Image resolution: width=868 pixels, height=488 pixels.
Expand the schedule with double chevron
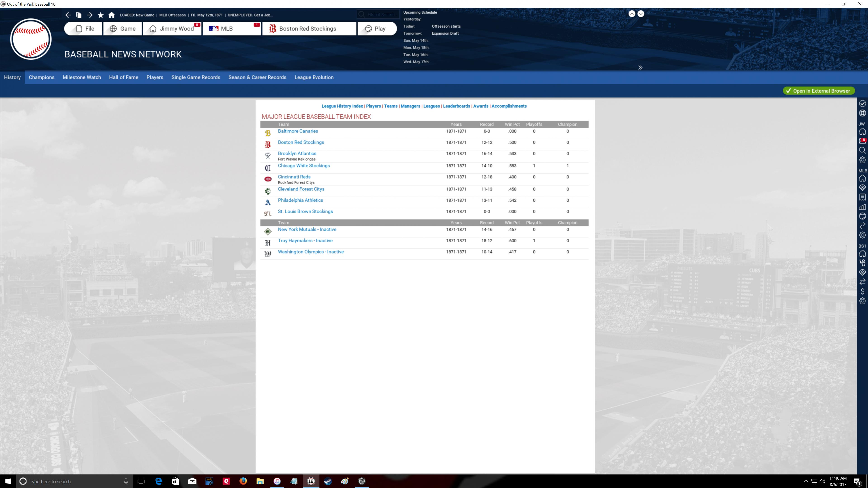[640, 68]
